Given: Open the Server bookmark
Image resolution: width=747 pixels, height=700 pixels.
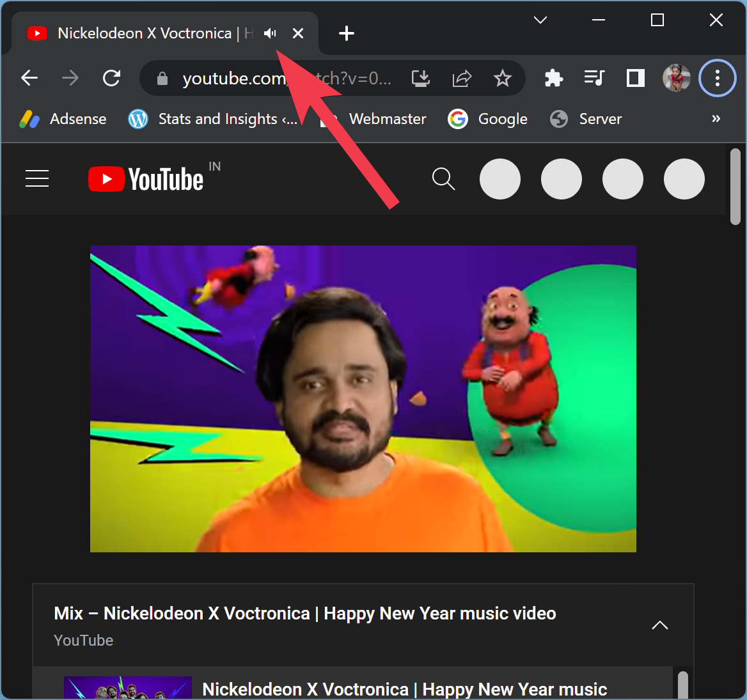Looking at the screenshot, I should tap(586, 119).
